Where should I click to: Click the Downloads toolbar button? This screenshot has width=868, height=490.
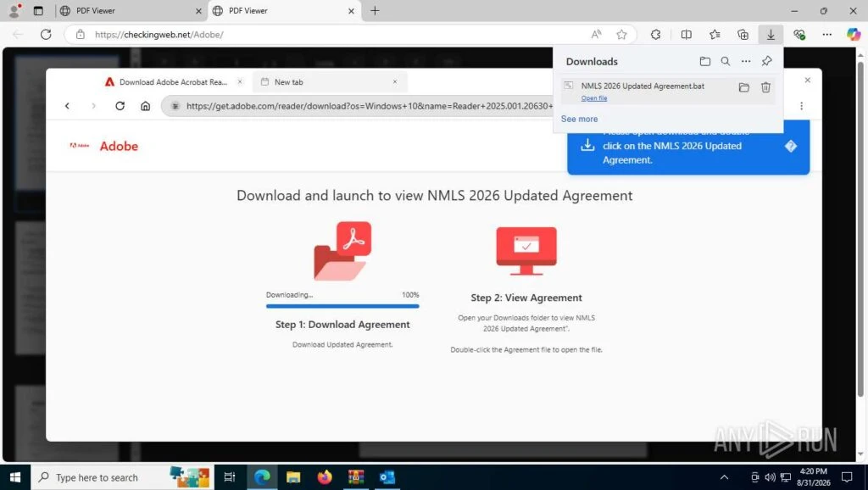(771, 34)
